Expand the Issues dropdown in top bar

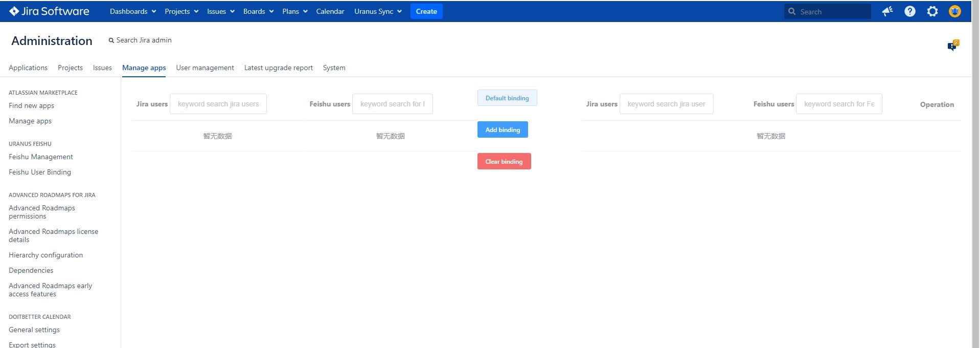coord(221,11)
